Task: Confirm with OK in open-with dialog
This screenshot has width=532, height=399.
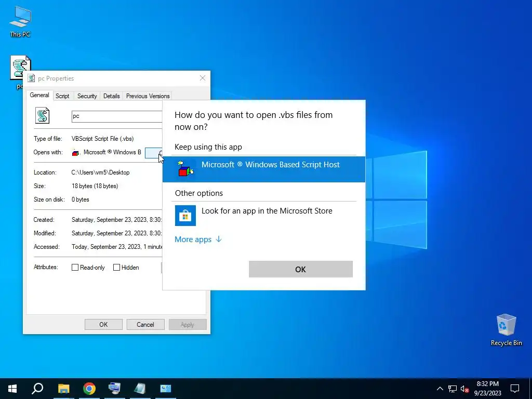Action: 301,269
